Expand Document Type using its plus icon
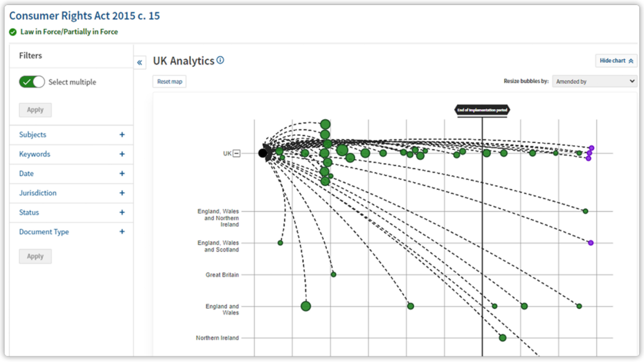This screenshot has height=362, width=644. point(122,232)
